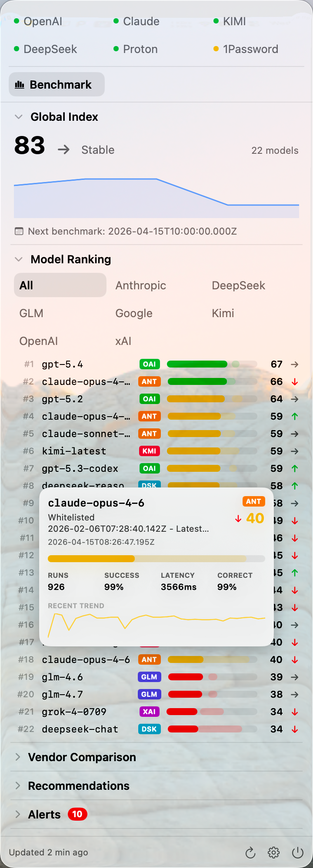Click the KMI badge beside kimi-latest

pyautogui.click(x=149, y=451)
